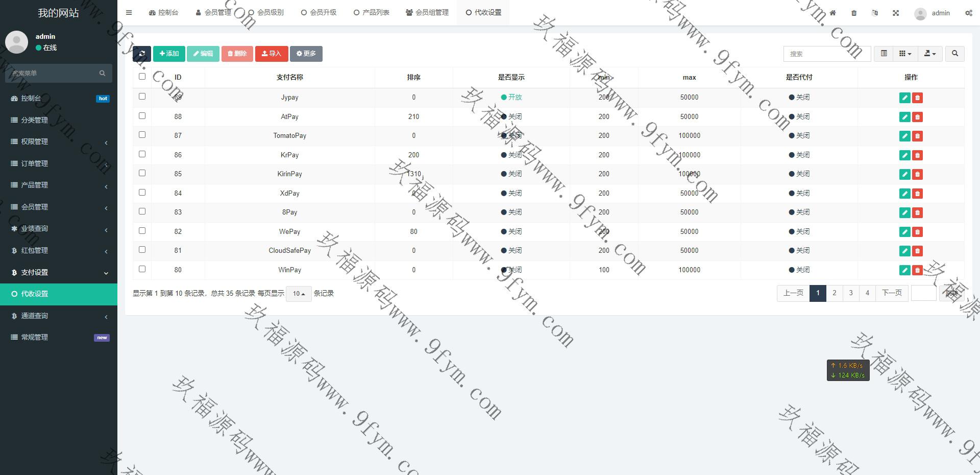Tick the select-all checkbox in table header
The height and width of the screenshot is (475, 980).
pyautogui.click(x=142, y=77)
